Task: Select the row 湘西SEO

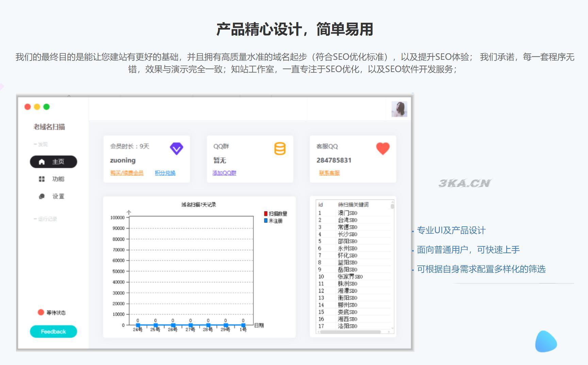Action: [x=354, y=319]
